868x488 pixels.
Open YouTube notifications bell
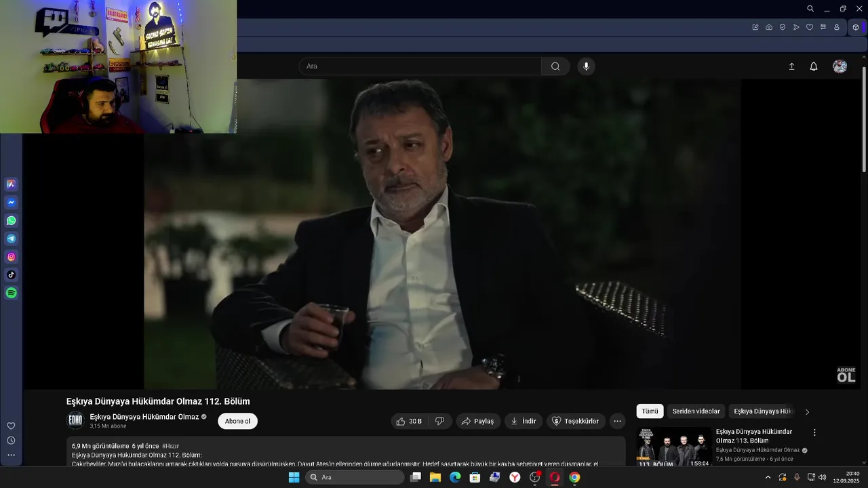[814, 66]
